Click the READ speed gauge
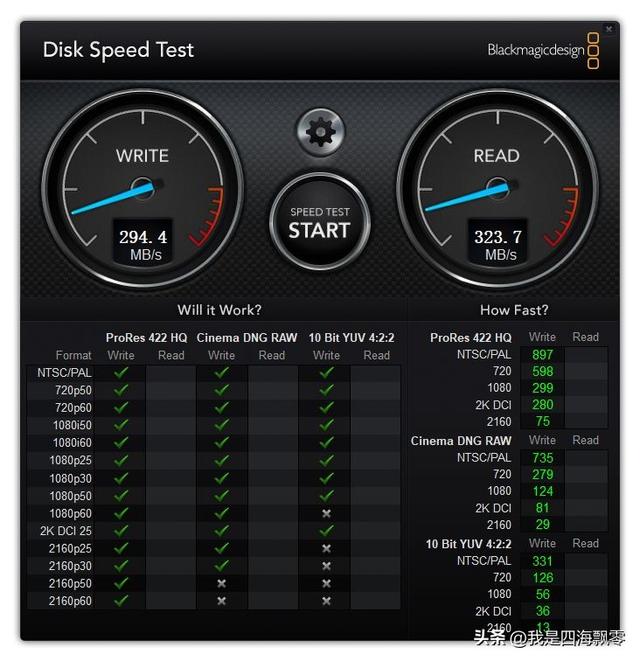640x661 pixels. 497,188
